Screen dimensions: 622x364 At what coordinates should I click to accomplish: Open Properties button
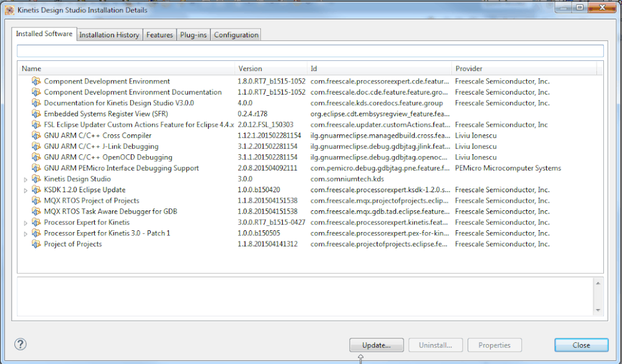click(x=494, y=345)
